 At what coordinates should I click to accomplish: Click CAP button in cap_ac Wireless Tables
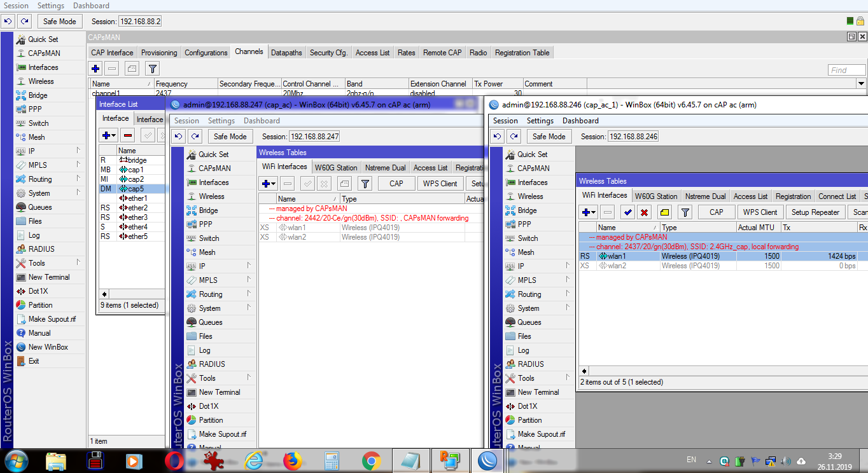click(x=396, y=184)
